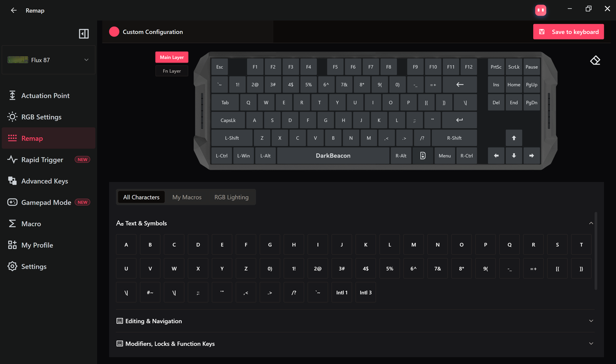Select the L-Win key on keyboard
Screen dimensions: 616x364
click(x=243, y=156)
